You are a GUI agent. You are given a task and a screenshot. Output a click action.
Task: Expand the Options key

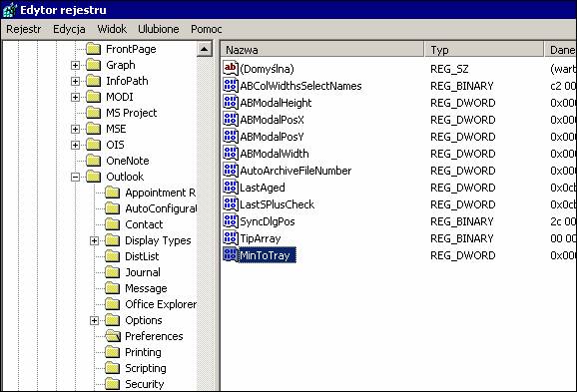pyautogui.click(x=94, y=320)
